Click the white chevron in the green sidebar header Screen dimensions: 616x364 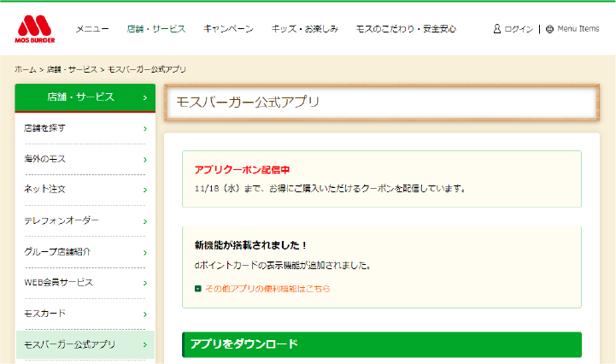[145, 98]
